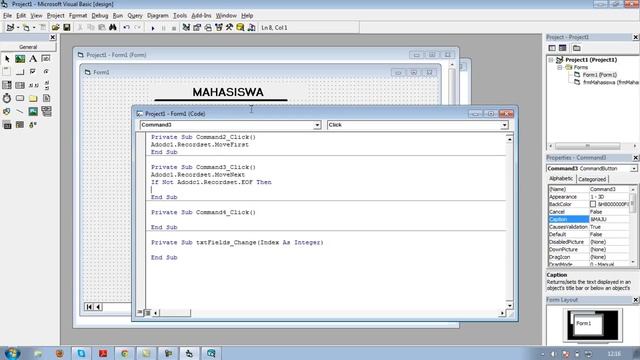This screenshot has height=360, width=640.
Task: Open the Add Project dropdown arrow
Action: (18, 28)
